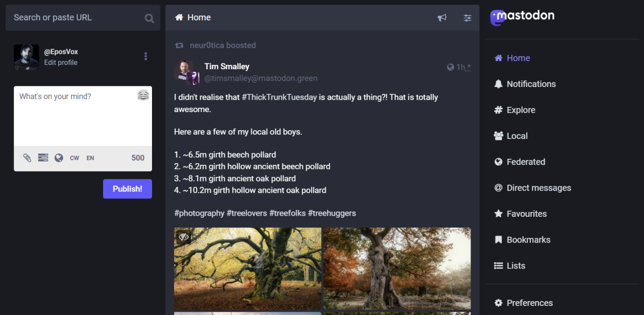Screen dimensions: 644x315
Task: Hide media with the eye icon
Action: [x=184, y=237]
